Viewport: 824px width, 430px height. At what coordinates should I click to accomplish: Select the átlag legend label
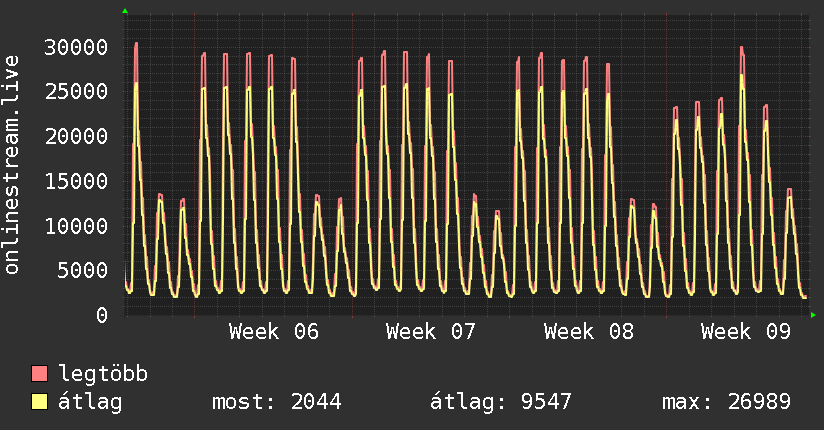(x=92, y=402)
